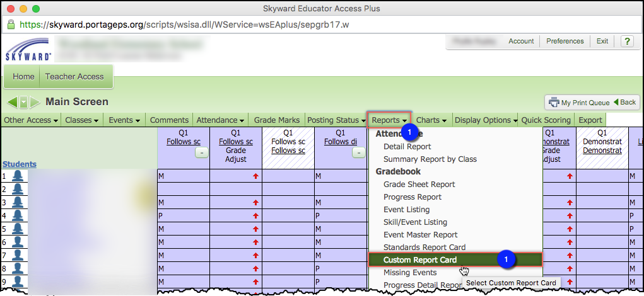The width and height of the screenshot is (644, 296).
Task: Click the Exit link
Action: tap(602, 41)
